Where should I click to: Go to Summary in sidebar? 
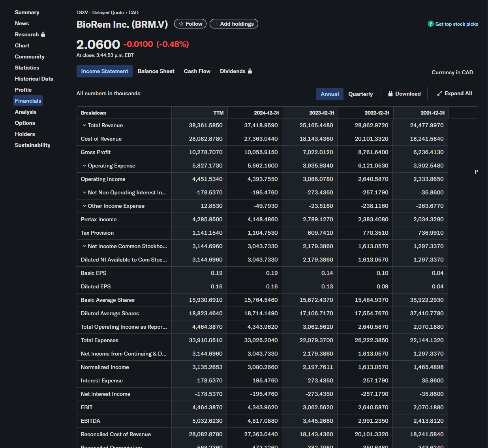point(27,12)
